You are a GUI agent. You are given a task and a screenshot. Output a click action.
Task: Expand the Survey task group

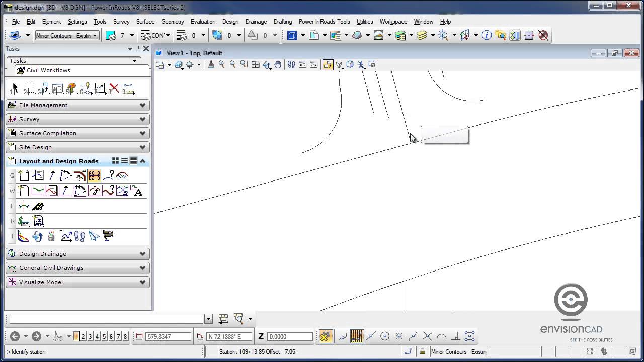click(x=77, y=119)
